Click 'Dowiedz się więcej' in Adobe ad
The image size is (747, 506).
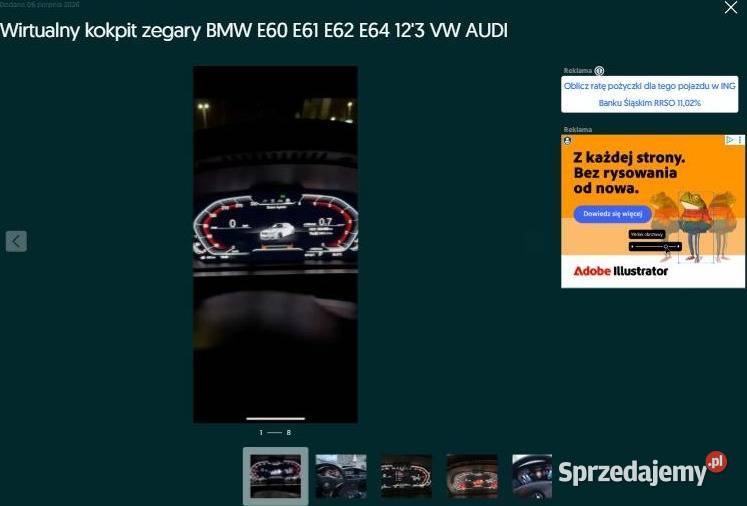pos(613,214)
